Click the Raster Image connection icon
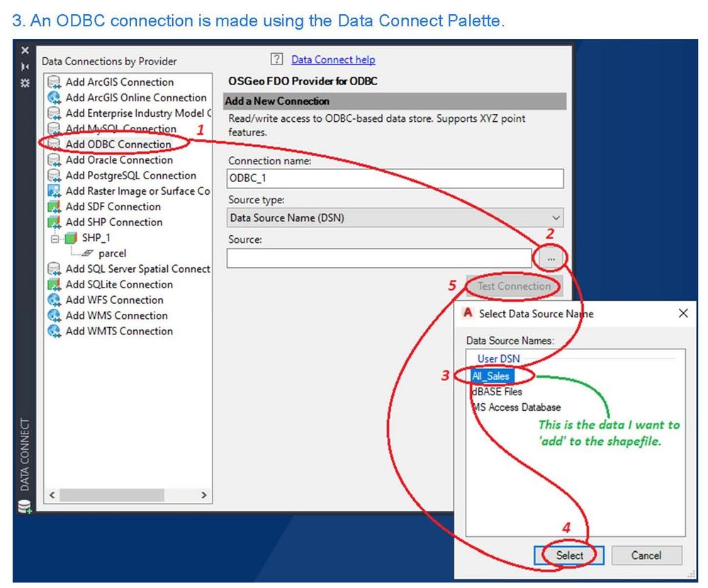Screen dimensions: 708x588 click(54, 191)
